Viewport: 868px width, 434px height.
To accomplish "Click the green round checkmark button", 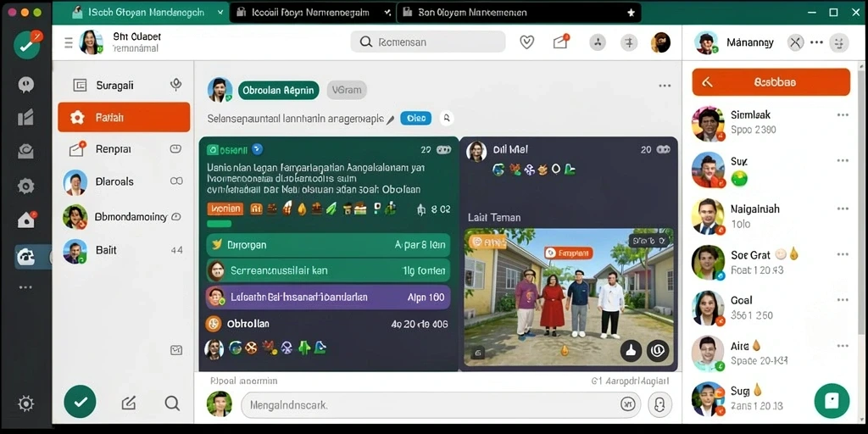I will pos(81,401).
